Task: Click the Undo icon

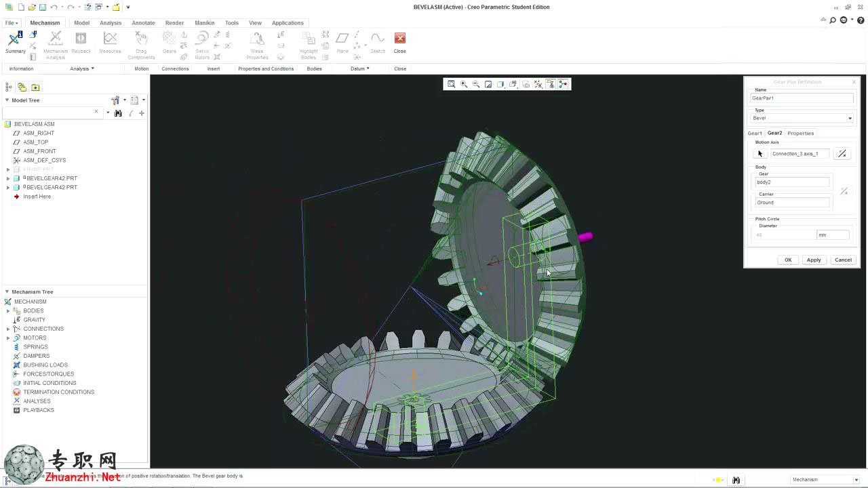Action: point(54,7)
